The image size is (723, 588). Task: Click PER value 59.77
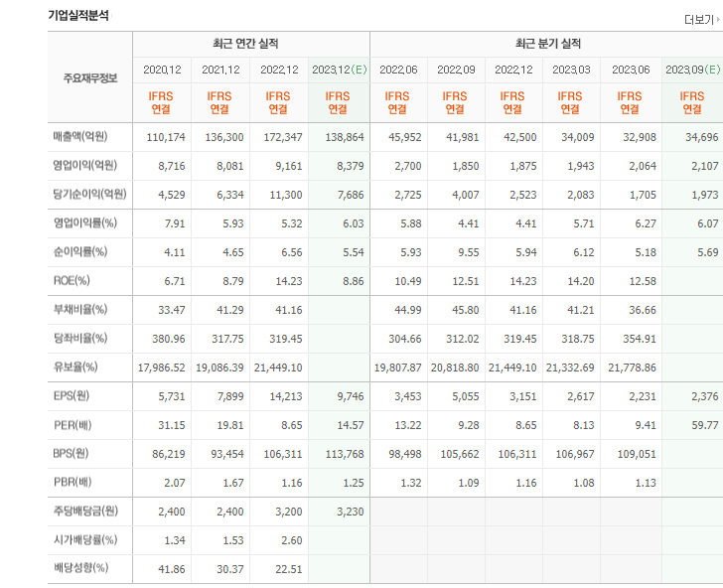tap(705, 425)
